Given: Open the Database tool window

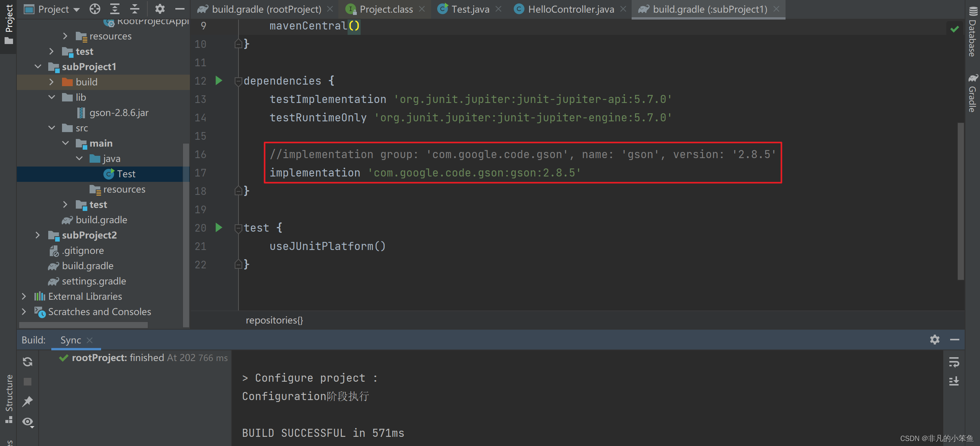Looking at the screenshot, I should tap(972, 33).
